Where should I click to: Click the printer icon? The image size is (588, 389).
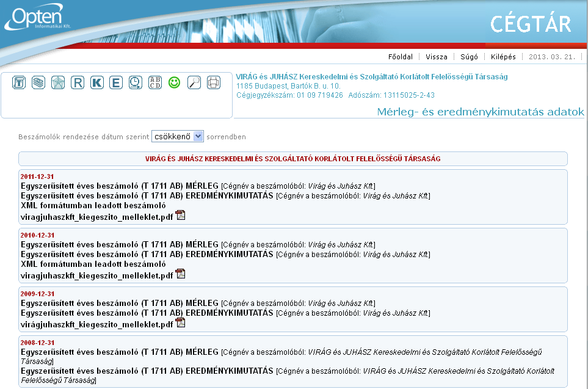tap(213, 82)
